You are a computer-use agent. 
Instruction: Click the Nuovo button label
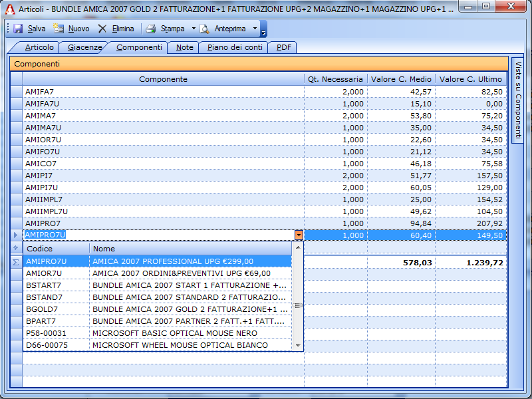[x=78, y=29]
